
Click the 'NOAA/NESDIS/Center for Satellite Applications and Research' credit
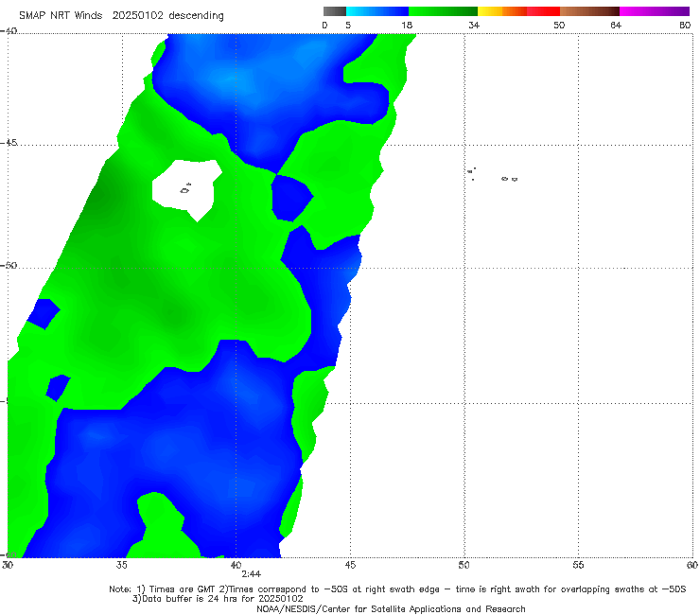pos(391,608)
